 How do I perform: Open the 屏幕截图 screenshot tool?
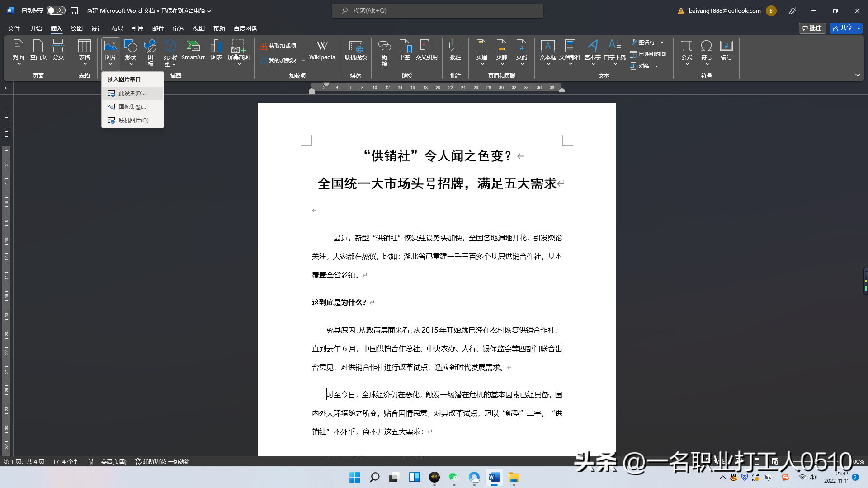[238, 50]
